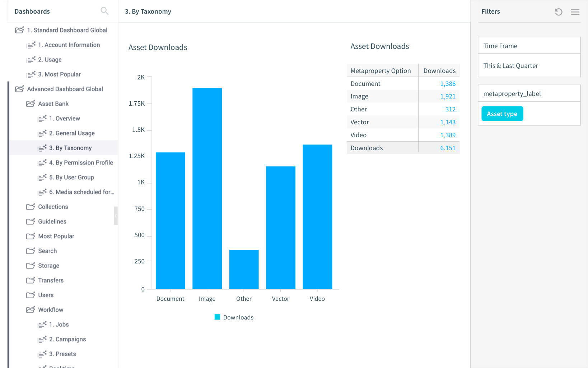Click the Image bar in Asset Downloads chart

tap(207, 187)
